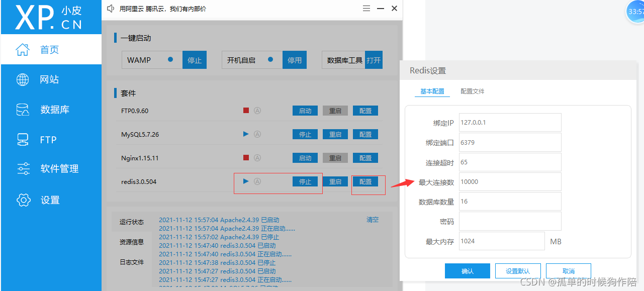Click the red stopped icon for FTP0.9.60

(246, 111)
